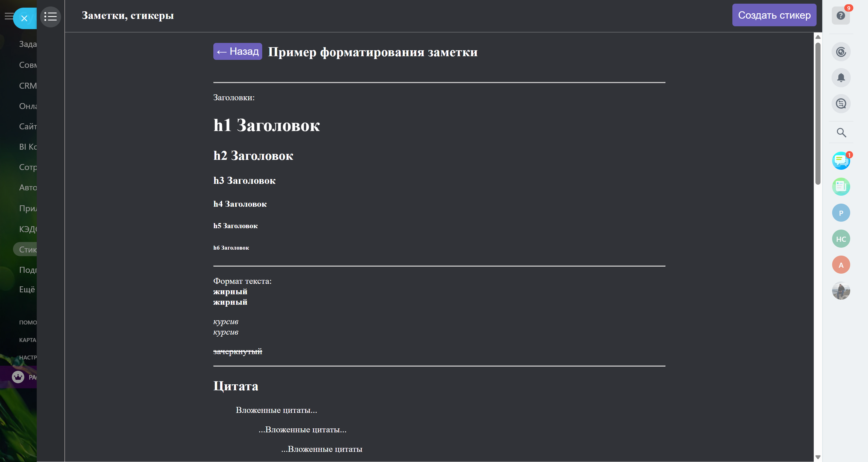The height and width of the screenshot is (462, 868).
Task: Click the circular sync icon in the right sidebar
Action: pos(841,52)
